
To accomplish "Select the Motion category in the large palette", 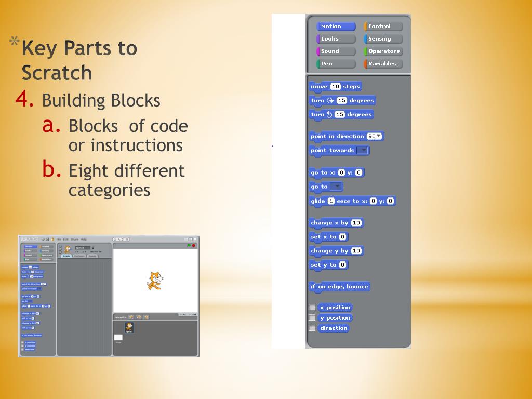I will pos(336,26).
